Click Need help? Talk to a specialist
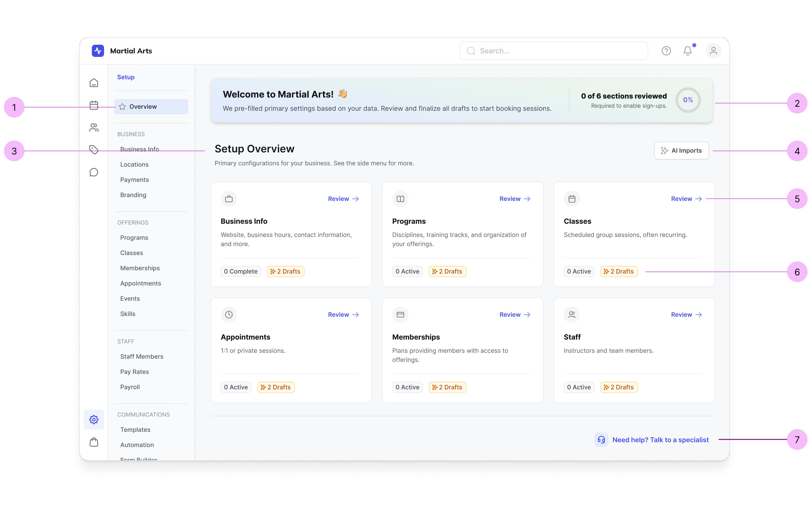Image resolution: width=812 pixels, height=508 pixels. click(x=660, y=440)
